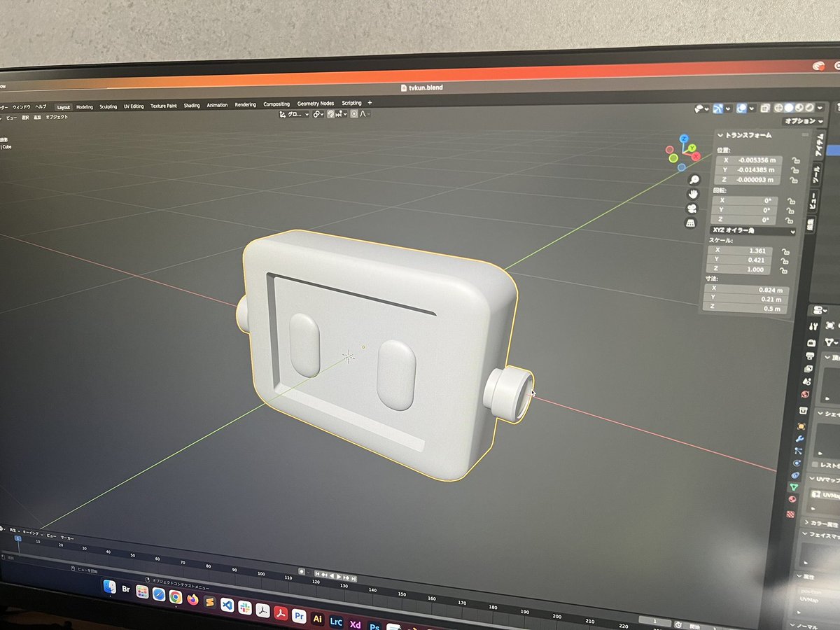Click the pan hand icon in the viewport
The height and width of the screenshot is (630, 840).
point(693,194)
